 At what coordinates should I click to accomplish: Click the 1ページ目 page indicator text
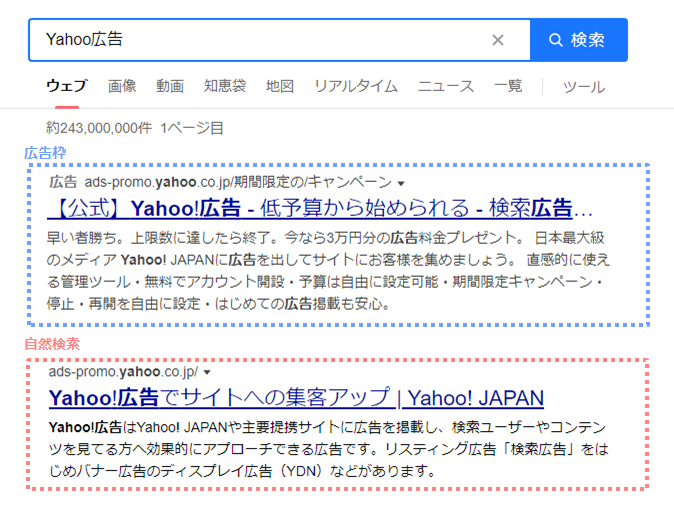192,128
